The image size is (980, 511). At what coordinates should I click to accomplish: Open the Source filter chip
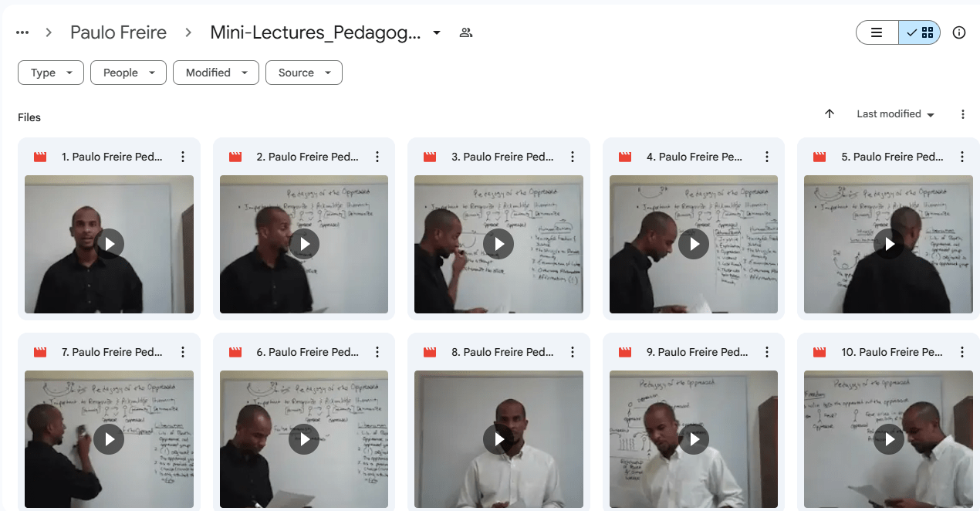click(x=304, y=73)
